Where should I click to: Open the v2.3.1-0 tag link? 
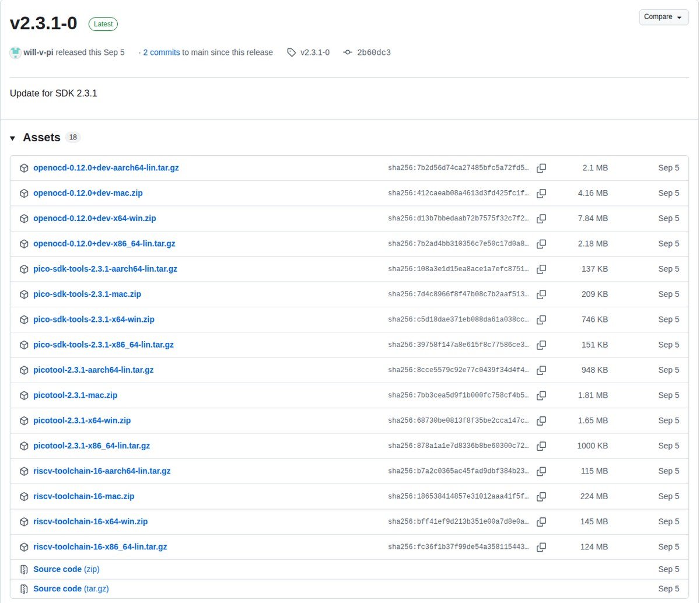point(315,52)
